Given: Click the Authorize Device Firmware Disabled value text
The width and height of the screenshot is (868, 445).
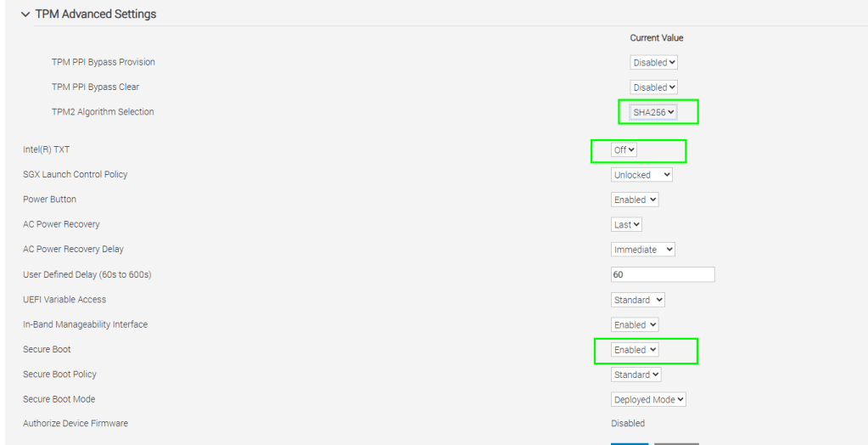Looking at the screenshot, I should click(628, 424).
